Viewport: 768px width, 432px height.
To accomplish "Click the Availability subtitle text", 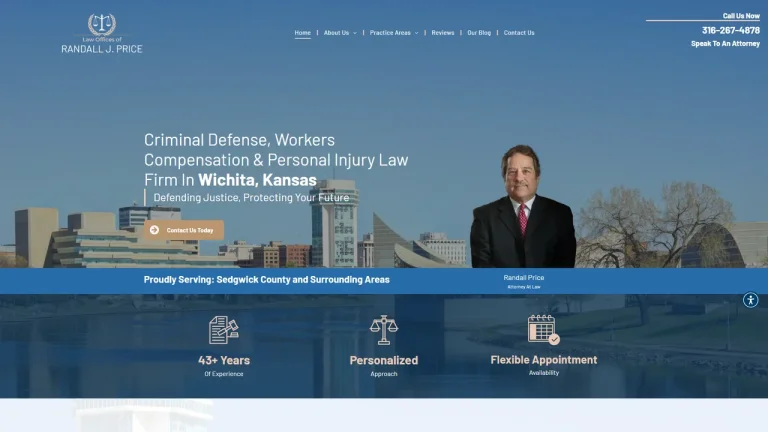I will tap(544, 373).
